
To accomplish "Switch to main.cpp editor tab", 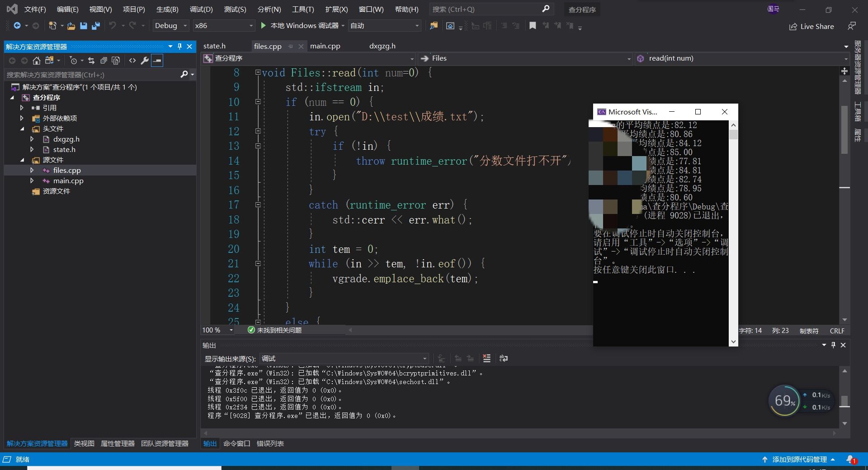I will [325, 46].
